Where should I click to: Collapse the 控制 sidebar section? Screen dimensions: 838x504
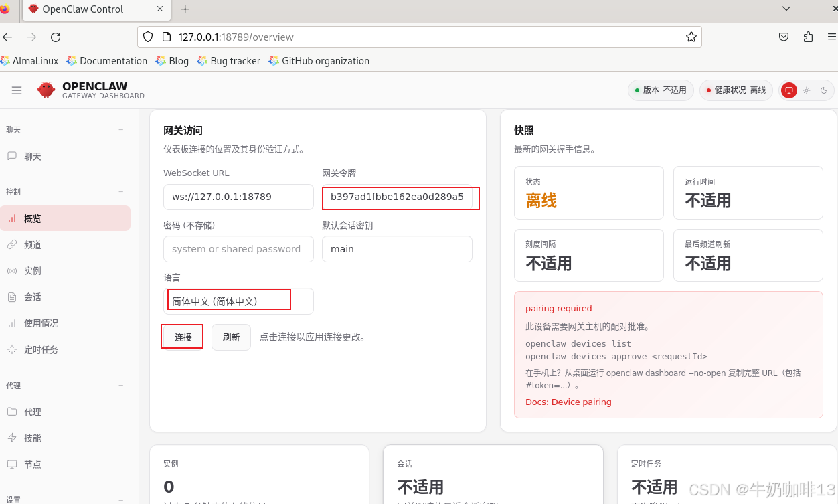(x=121, y=191)
